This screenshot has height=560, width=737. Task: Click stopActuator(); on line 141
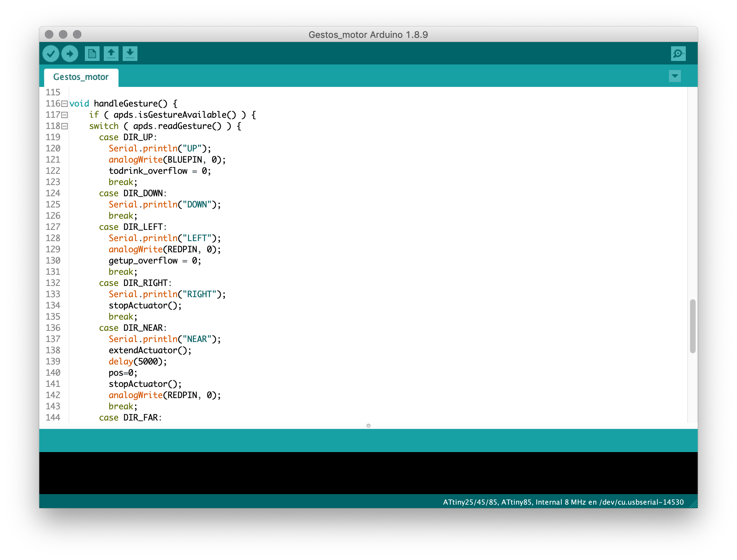[x=145, y=384]
